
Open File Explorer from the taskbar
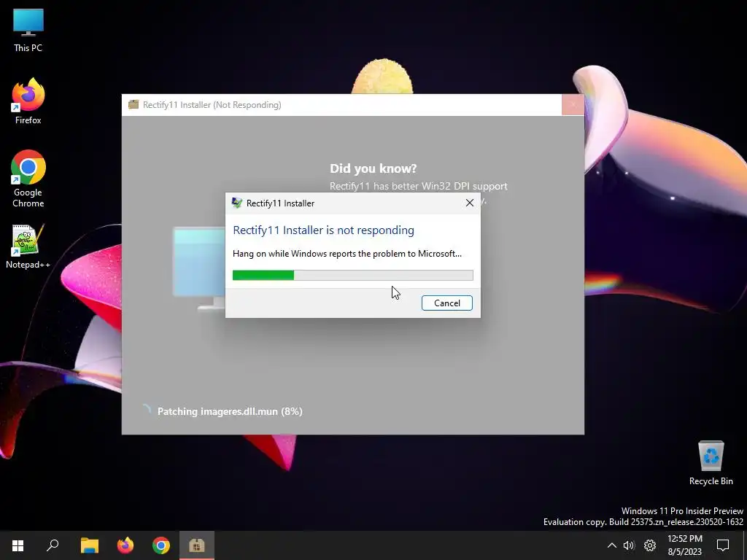(x=89, y=545)
